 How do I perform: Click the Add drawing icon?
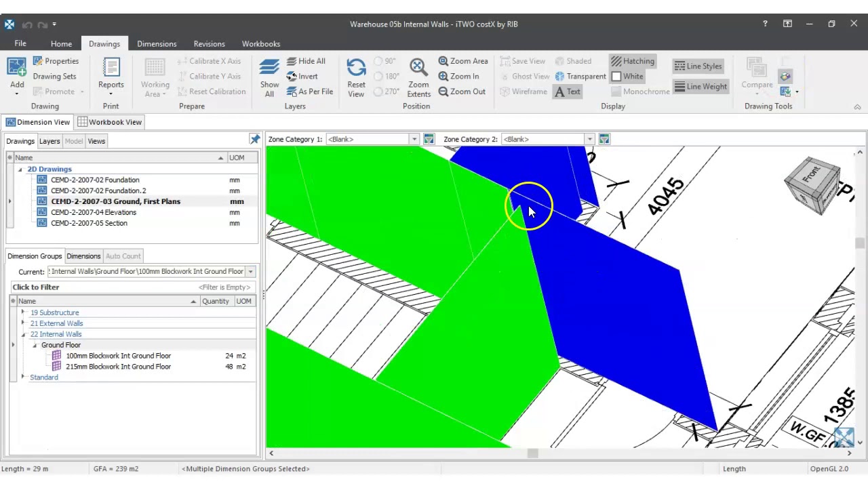tap(17, 67)
